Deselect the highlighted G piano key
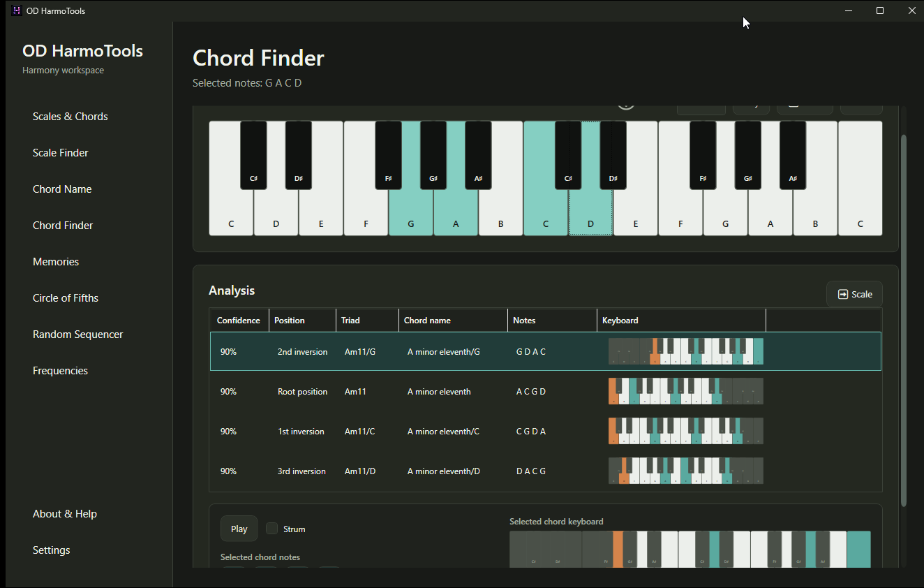This screenshot has height=588, width=924. [411, 213]
